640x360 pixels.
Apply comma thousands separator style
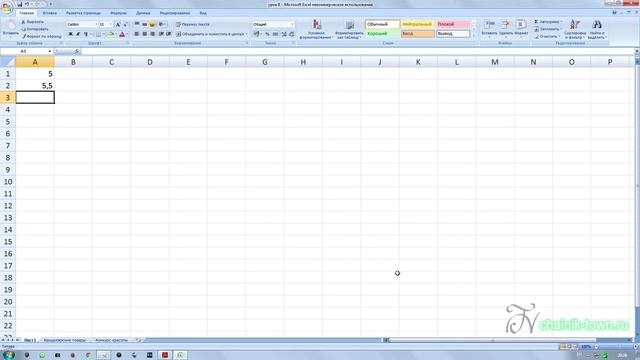(276, 34)
